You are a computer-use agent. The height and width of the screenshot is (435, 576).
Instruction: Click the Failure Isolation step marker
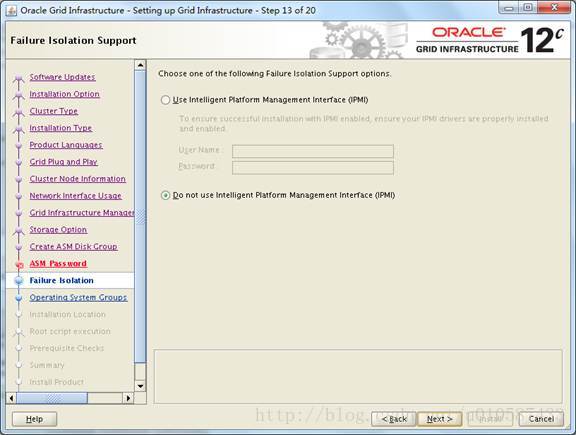(19, 281)
